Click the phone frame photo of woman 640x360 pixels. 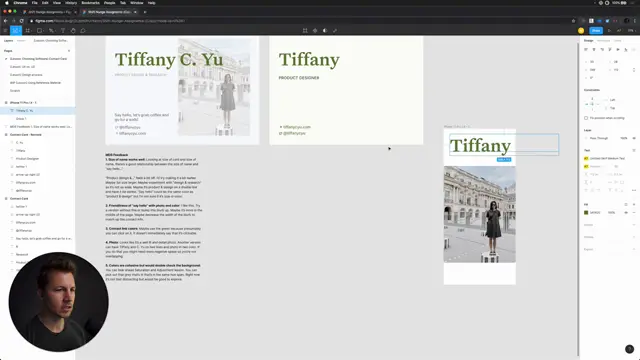pos(480,214)
